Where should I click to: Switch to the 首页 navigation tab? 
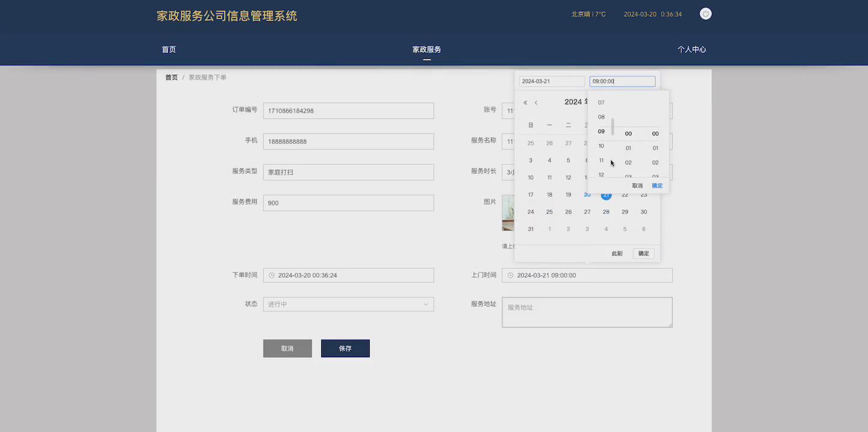click(x=169, y=50)
